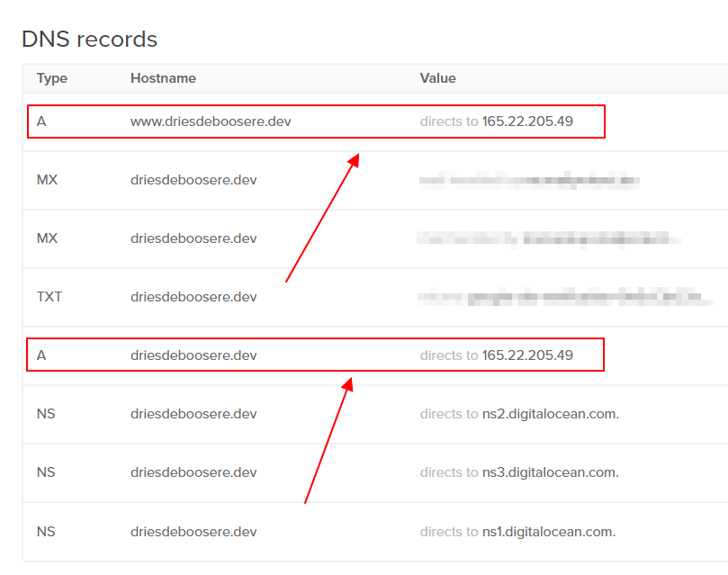Click the NS type cell in the ns1 row

[46, 532]
